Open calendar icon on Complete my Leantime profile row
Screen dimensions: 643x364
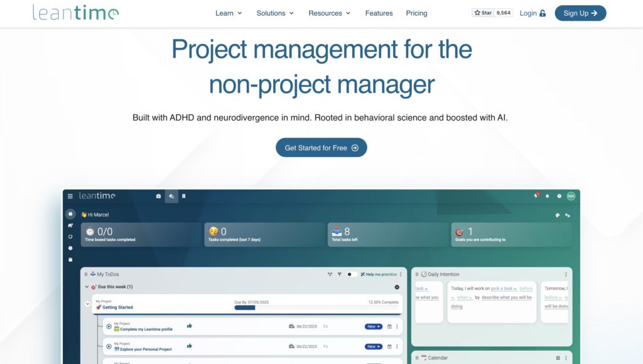point(389,327)
